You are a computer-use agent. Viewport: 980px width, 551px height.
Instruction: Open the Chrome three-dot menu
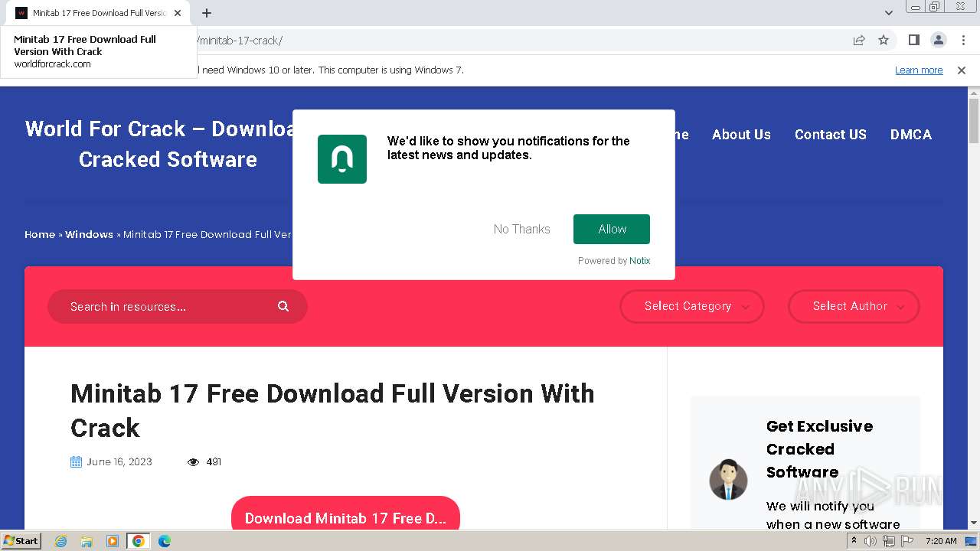[x=962, y=40]
